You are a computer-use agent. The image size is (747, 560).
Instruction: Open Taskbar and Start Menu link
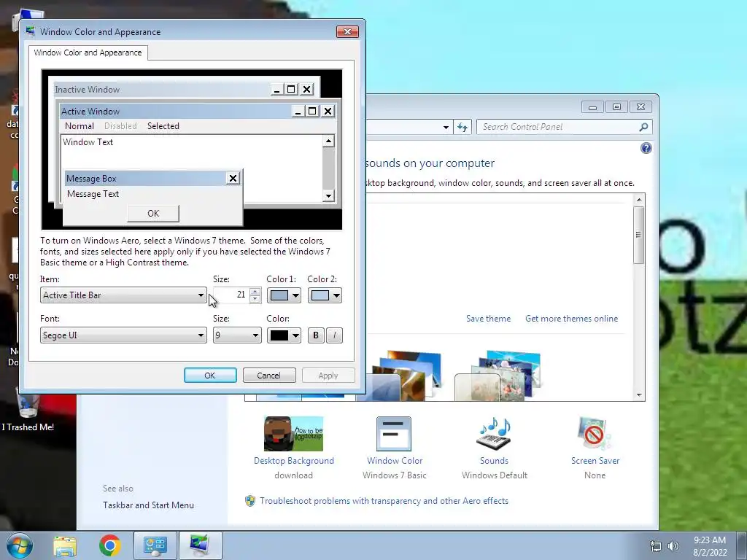click(148, 505)
